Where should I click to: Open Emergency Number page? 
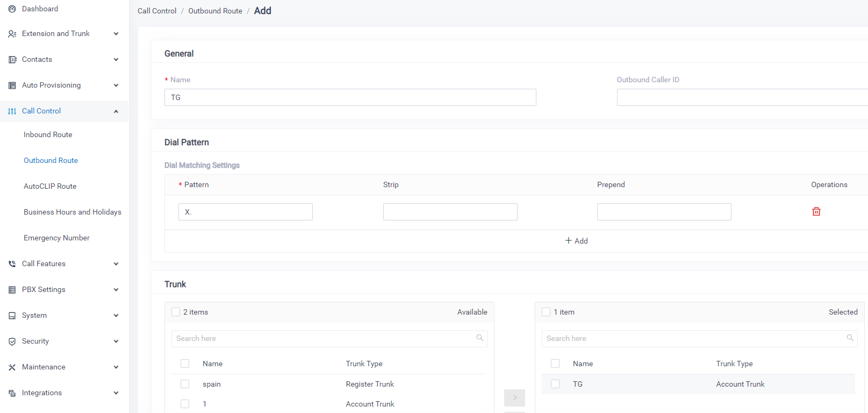(x=56, y=238)
